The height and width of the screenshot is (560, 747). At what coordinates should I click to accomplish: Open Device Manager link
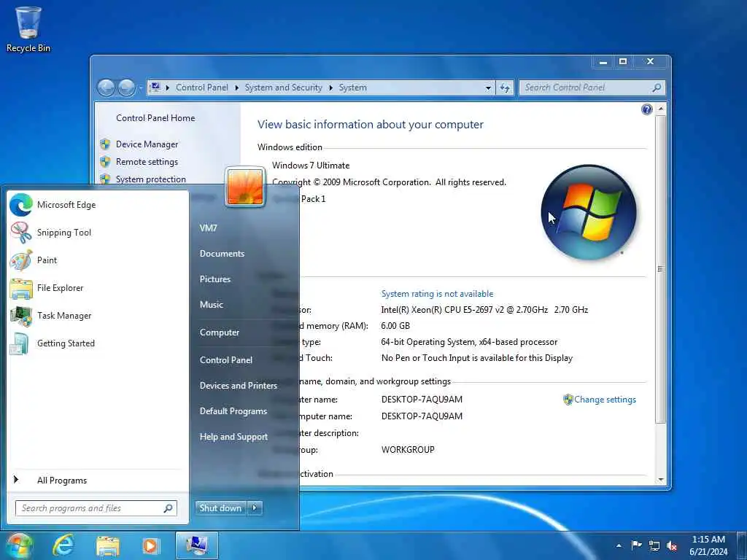147,144
